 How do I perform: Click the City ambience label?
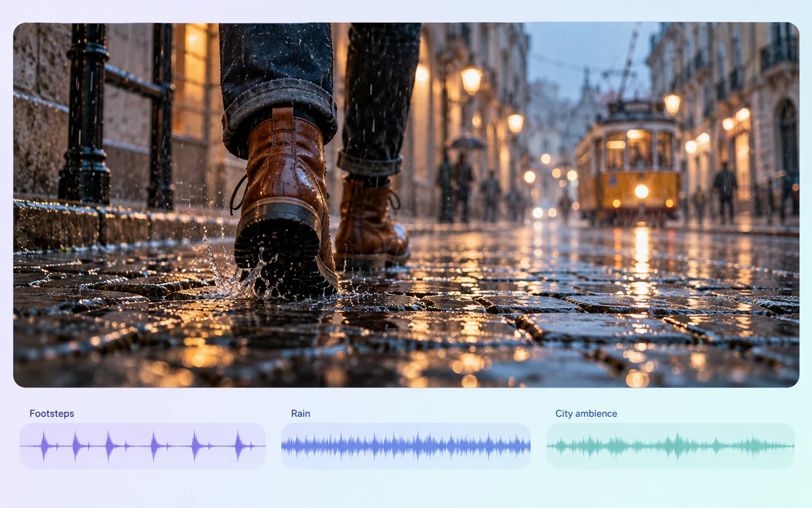coord(586,414)
